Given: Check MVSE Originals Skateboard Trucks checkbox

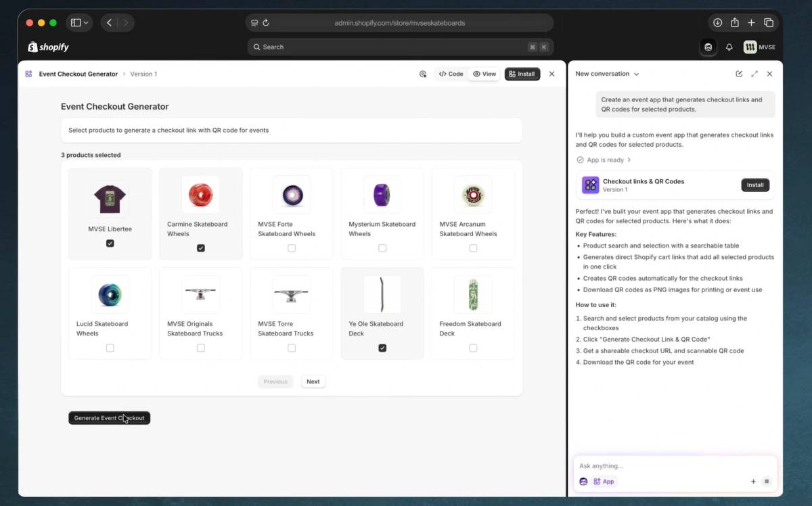Looking at the screenshot, I should pyautogui.click(x=201, y=348).
